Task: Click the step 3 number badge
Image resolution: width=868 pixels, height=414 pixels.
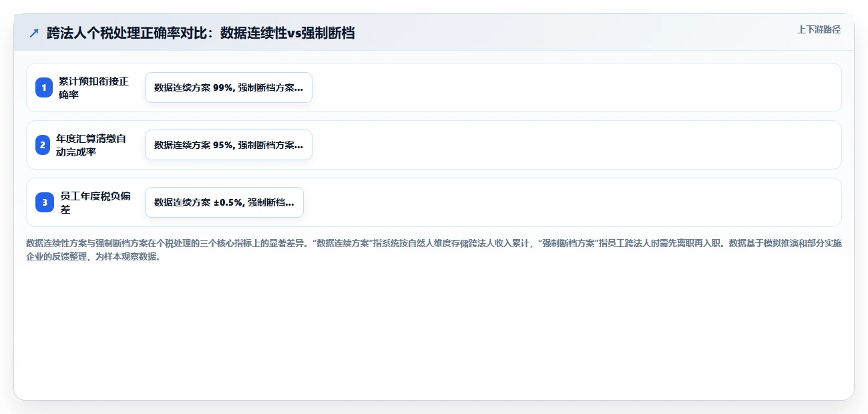Action: click(x=45, y=202)
